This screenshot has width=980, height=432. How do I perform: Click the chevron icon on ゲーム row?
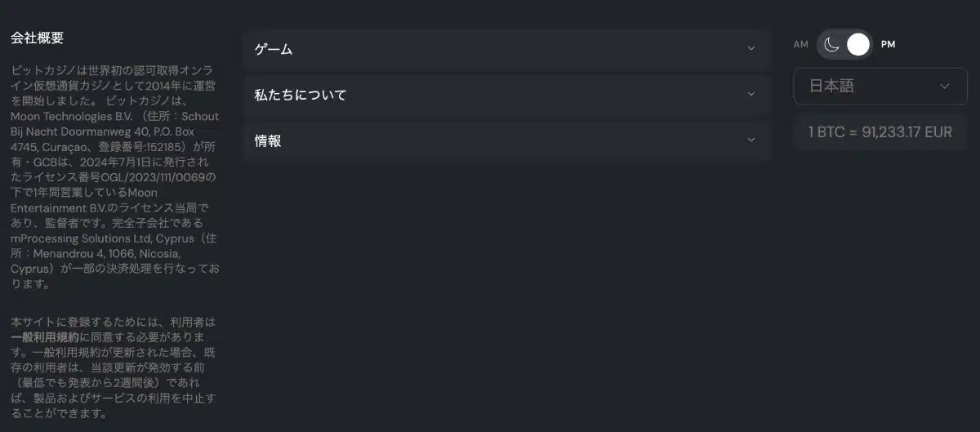coord(751,49)
